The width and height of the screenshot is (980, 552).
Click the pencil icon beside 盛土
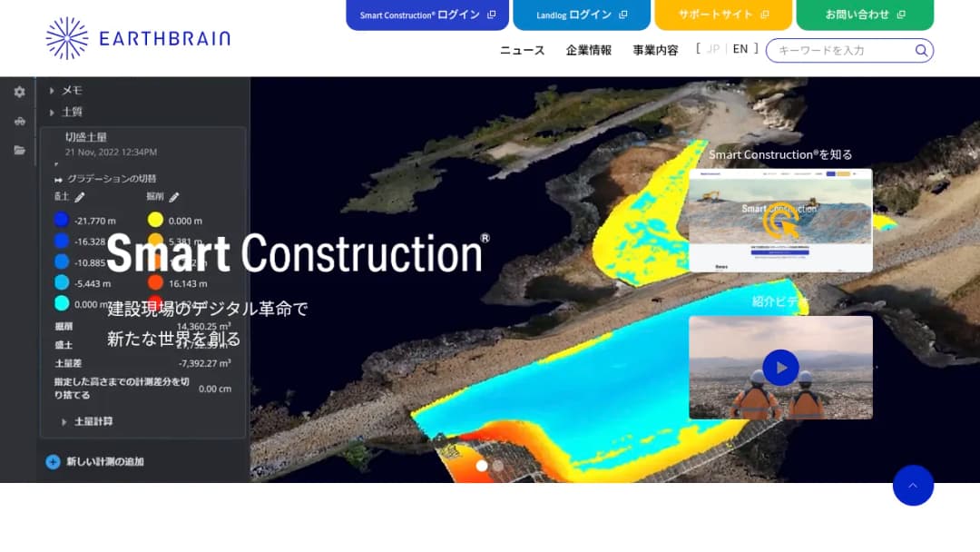pos(79,198)
